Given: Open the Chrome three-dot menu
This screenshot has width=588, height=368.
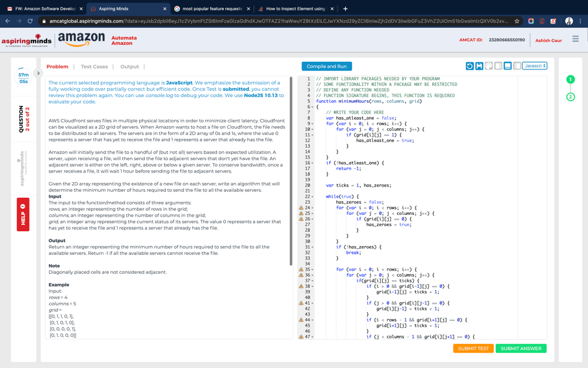Looking at the screenshot, I should 581,19.
